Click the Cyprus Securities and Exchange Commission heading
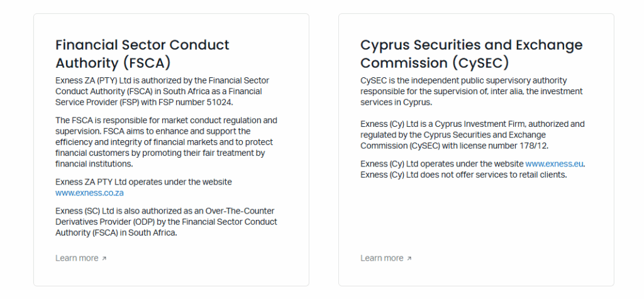This screenshot has width=644, height=299. point(471,54)
